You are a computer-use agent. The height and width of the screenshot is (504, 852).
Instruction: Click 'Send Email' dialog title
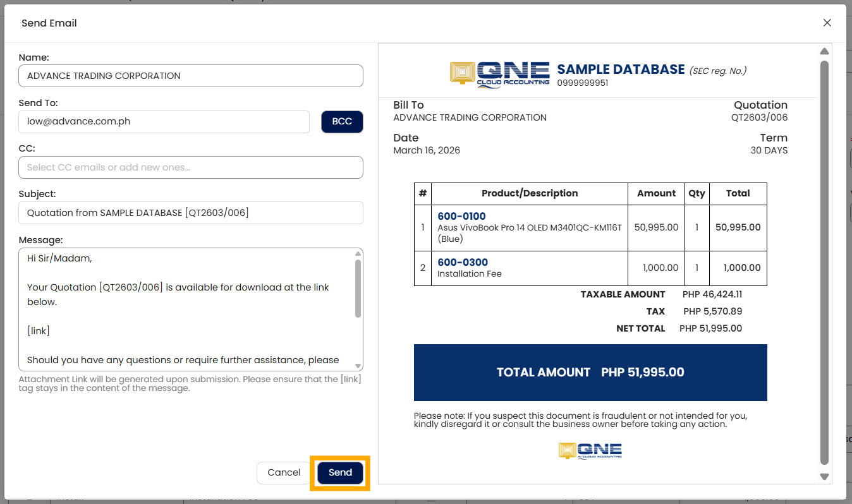[x=49, y=23]
